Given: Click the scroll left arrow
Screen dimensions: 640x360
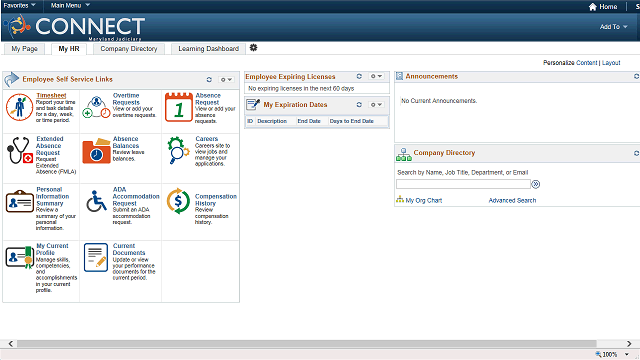Looking at the screenshot, I should pyautogui.click(x=11, y=344).
